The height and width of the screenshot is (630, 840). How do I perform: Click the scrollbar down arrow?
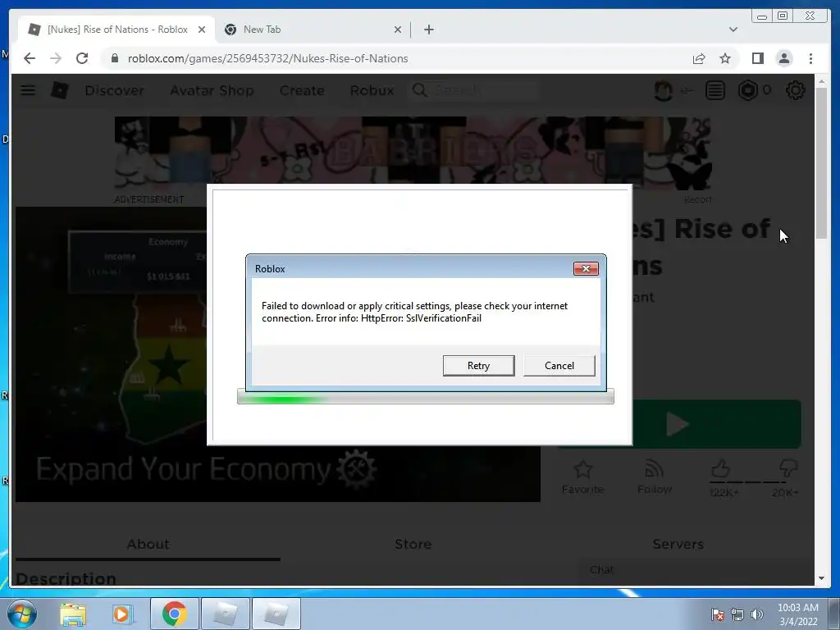pyautogui.click(x=821, y=578)
